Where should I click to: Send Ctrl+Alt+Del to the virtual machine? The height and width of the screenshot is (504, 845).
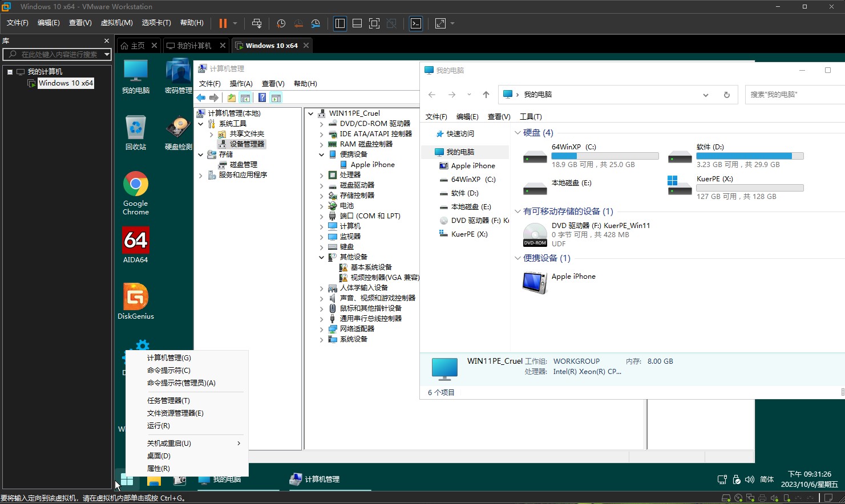(x=257, y=23)
